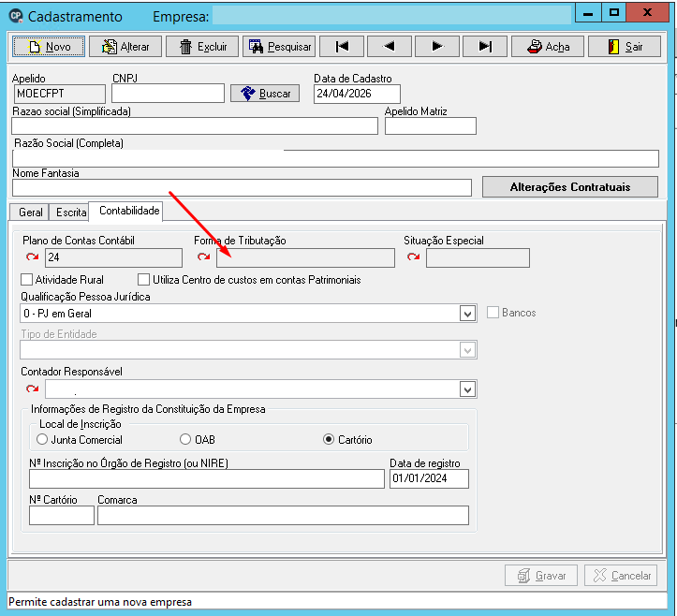Viewport: 677px width, 616px height.
Task: Click Nº Inscrição no Órgão de Registro field
Action: (x=207, y=478)
